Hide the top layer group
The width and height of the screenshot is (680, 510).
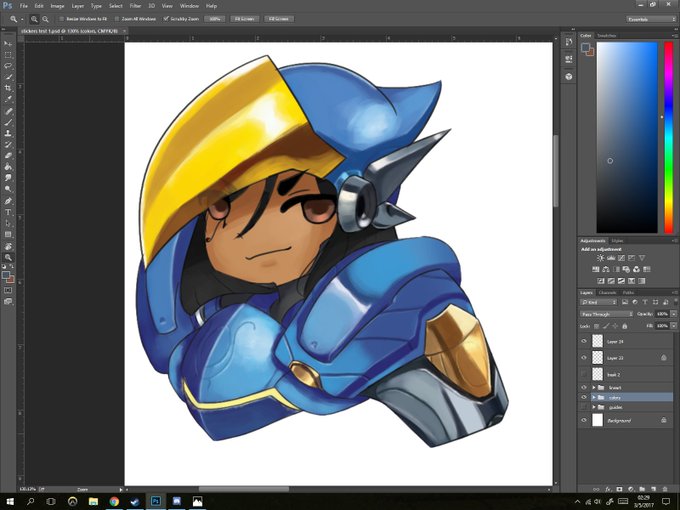point(584,387)
